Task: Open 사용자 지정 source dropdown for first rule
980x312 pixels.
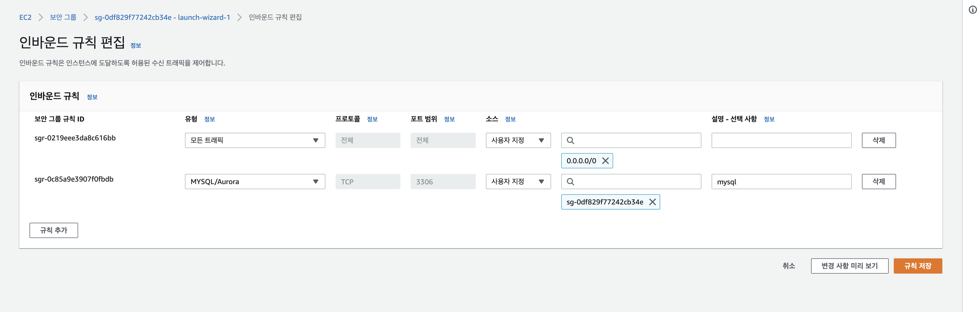Action: [518, 140]
